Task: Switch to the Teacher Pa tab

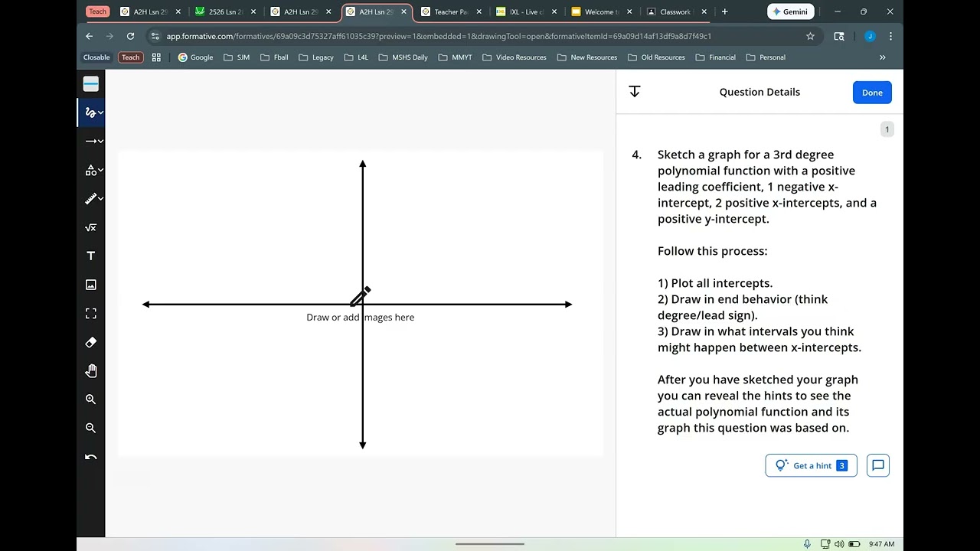Action: point(452,11)
